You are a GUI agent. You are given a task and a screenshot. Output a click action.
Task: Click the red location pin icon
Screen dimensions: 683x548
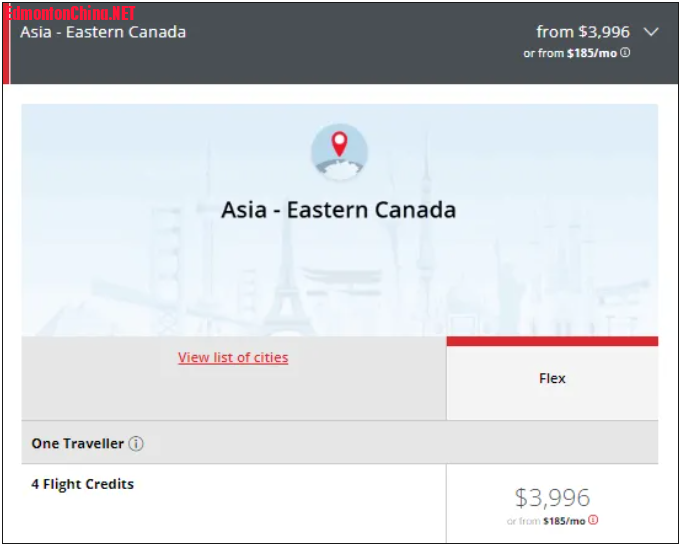[339, 146]
